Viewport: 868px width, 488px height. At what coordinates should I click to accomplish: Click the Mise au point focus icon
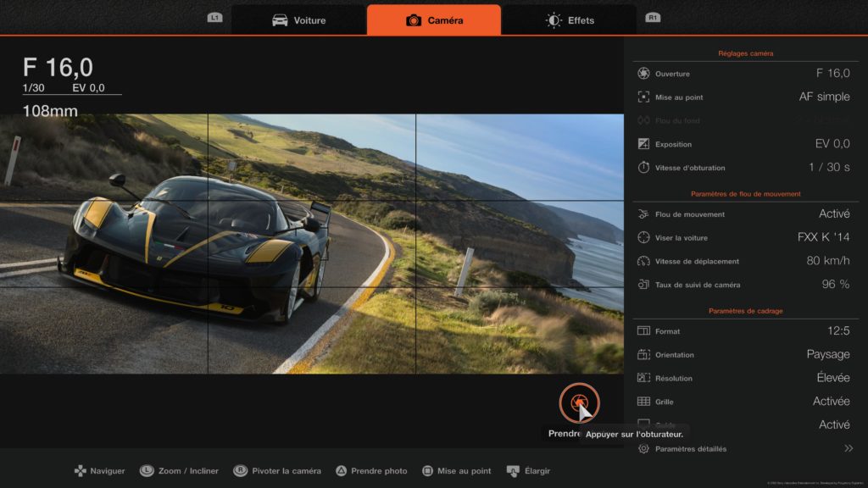[643, 97]
